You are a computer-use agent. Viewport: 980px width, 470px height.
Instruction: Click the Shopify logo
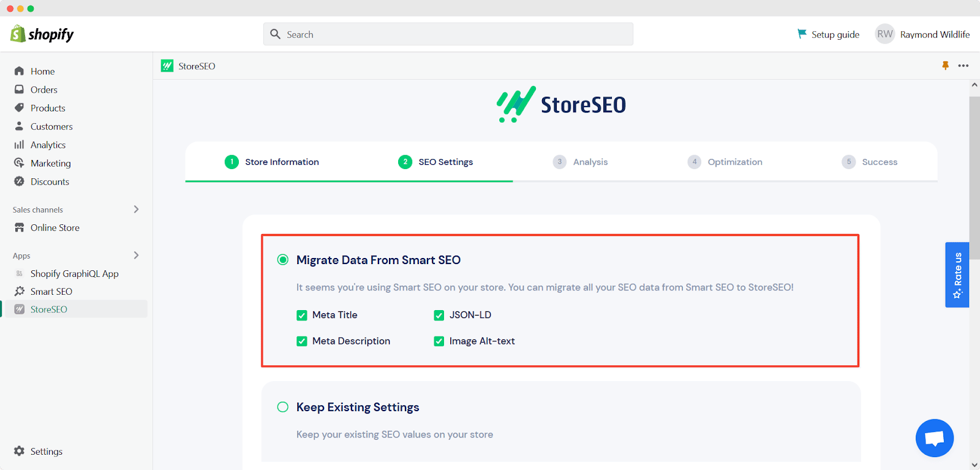(x=42, y=34)
